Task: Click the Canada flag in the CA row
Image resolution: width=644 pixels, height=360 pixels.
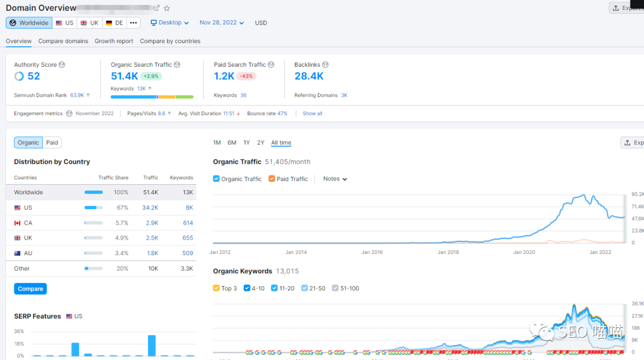Action: coord(17,223)
